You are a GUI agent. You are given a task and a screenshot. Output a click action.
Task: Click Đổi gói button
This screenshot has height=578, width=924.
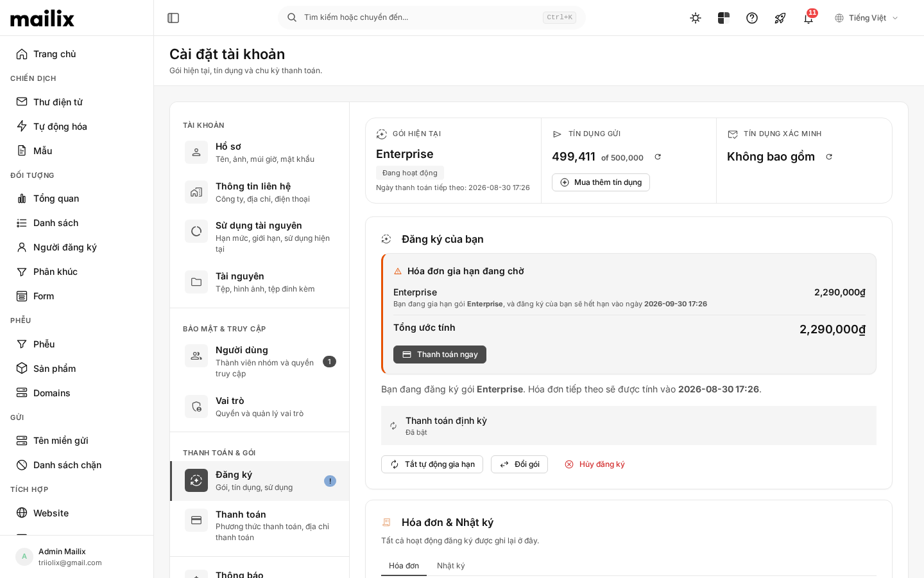pyautogui.click(x=519, y=464)
